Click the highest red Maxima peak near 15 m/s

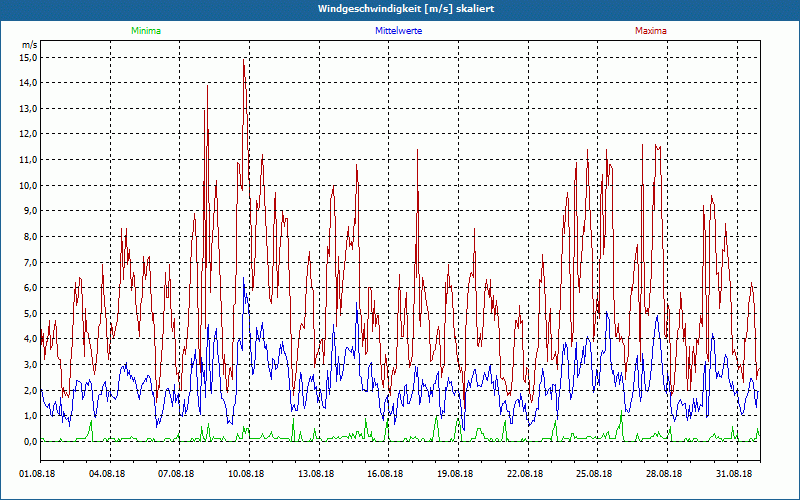[244, 60]
